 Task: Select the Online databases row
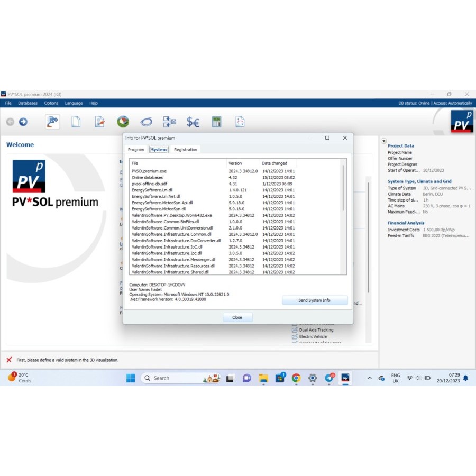[x=213, y=178]
